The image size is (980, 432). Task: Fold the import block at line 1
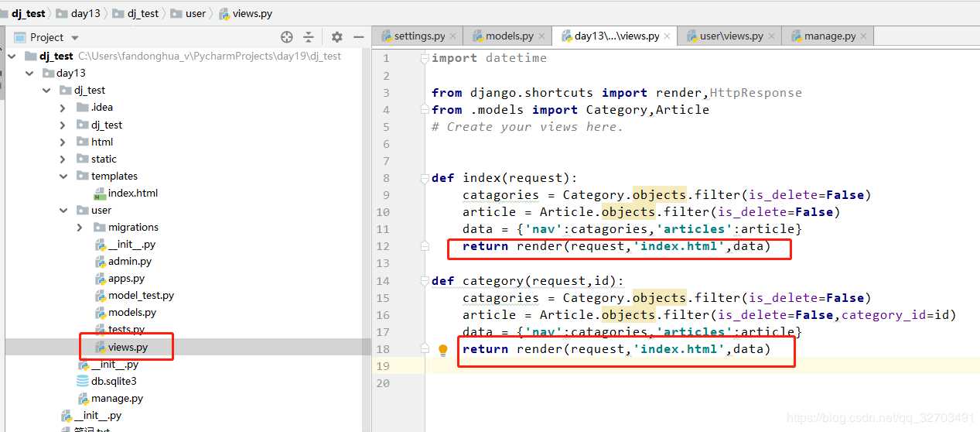point(424,58)
